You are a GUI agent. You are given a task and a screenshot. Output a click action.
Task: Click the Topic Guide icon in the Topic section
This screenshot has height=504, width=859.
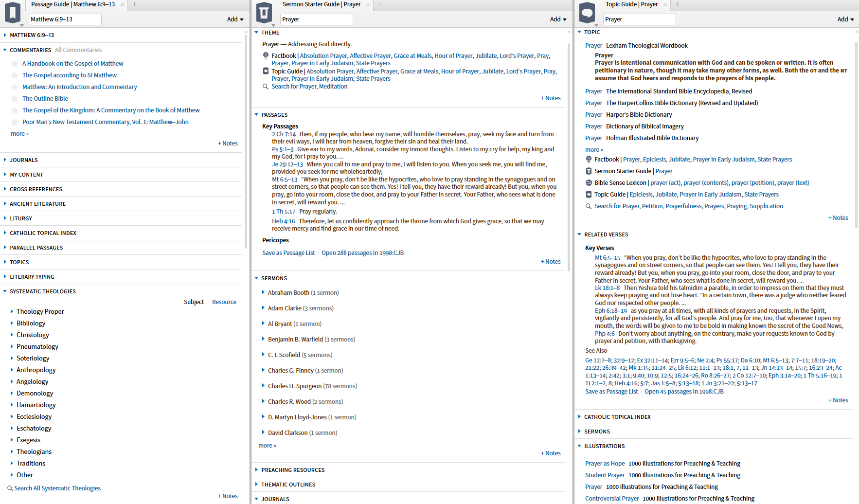click(589, 195)
